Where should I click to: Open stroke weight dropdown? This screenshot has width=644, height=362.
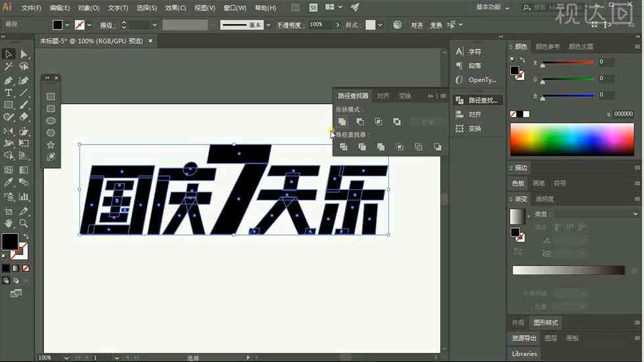point(154,25)
